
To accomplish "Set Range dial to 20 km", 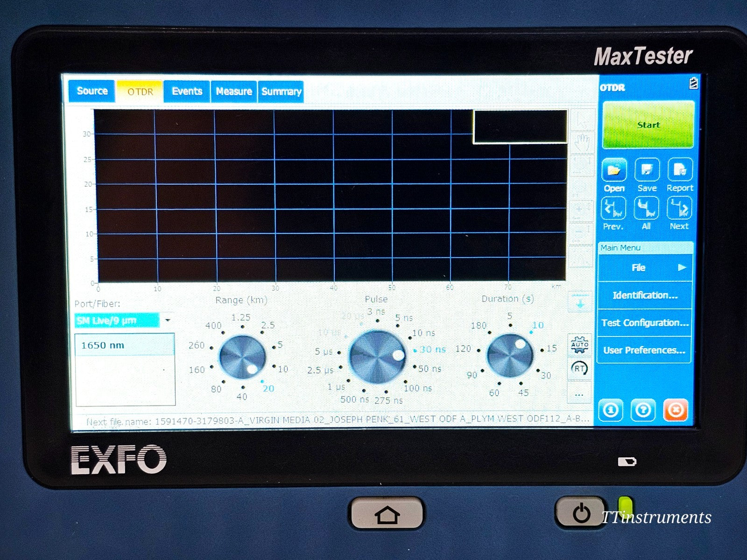I will click(268, 388).
